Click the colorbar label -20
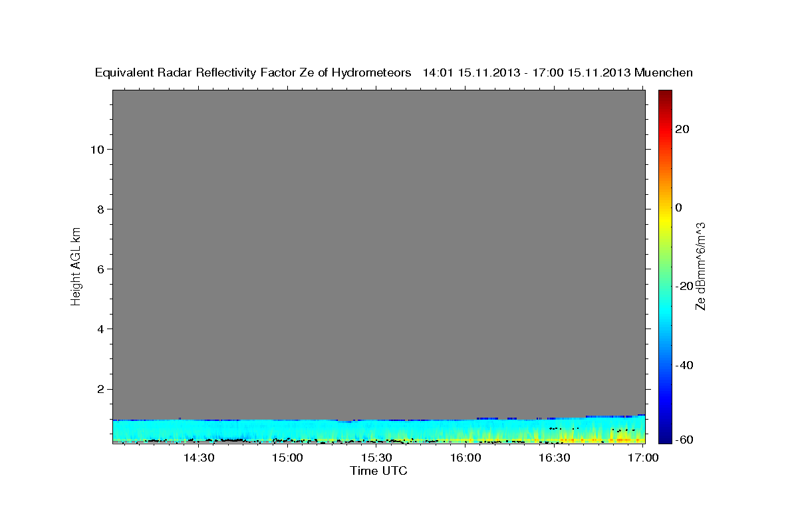 [684, 286]
